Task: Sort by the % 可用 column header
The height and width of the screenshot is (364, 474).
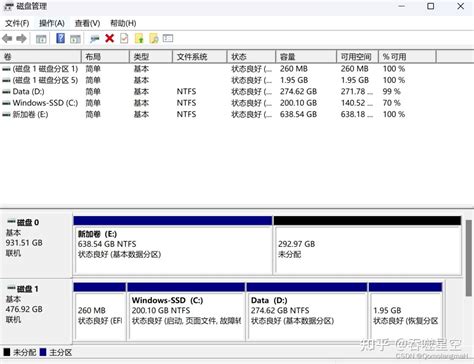Action: (x=407, y=57)
